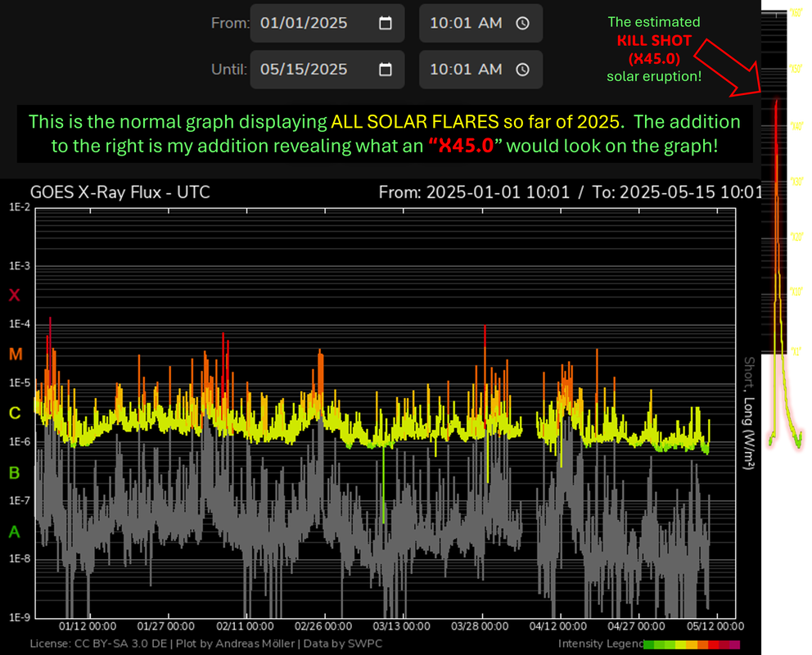The height and width of the screenshot is (655, 812).
Task: Focus the Until time field beside 05/15/2025
Action: 480,70
